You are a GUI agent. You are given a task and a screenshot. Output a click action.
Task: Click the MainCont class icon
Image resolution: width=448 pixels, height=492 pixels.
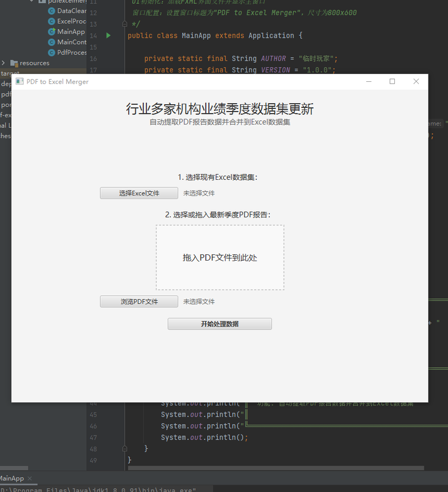(52, 42)
